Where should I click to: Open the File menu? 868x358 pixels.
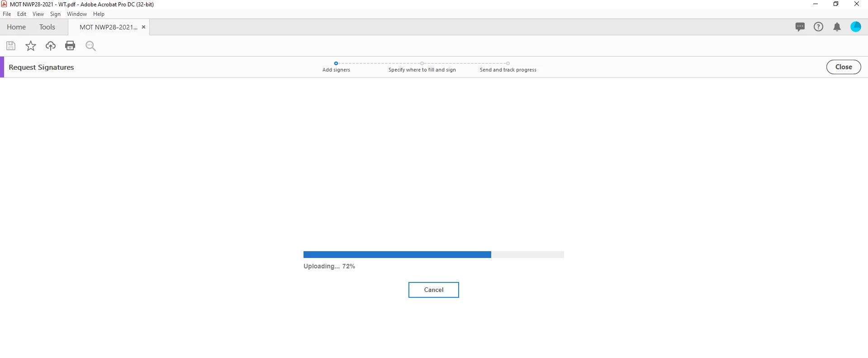7,14
